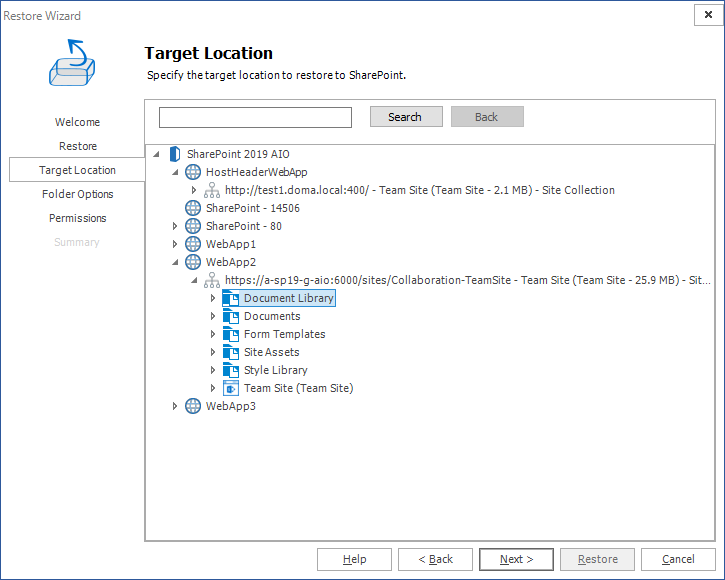Cancel the Restore Wizard

[678, 559]
